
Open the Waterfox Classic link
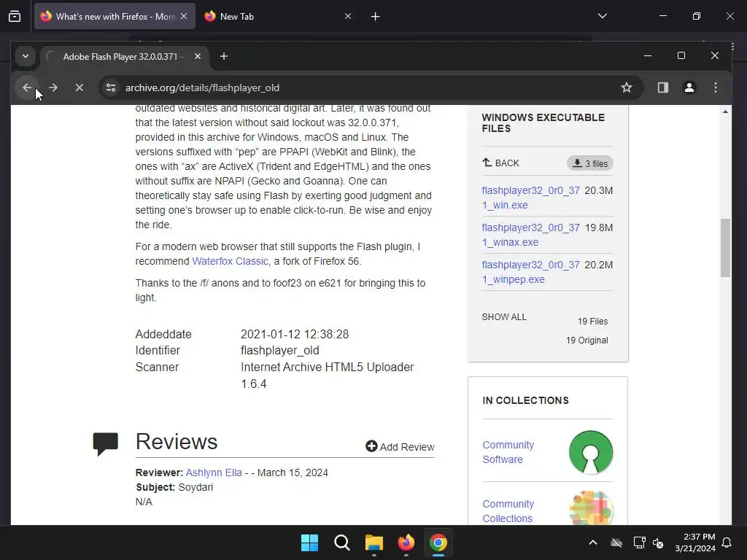point(231,261)
